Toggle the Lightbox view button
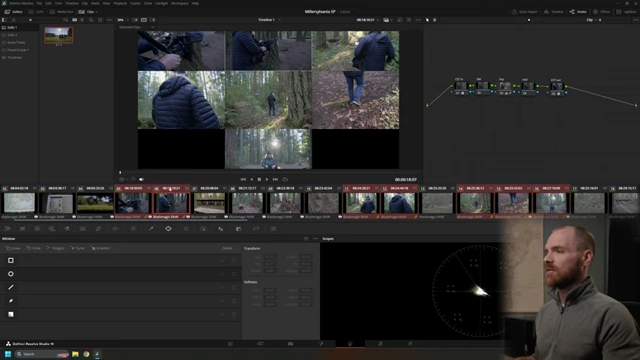Screen dimensions: 640x360 point(627,12)
